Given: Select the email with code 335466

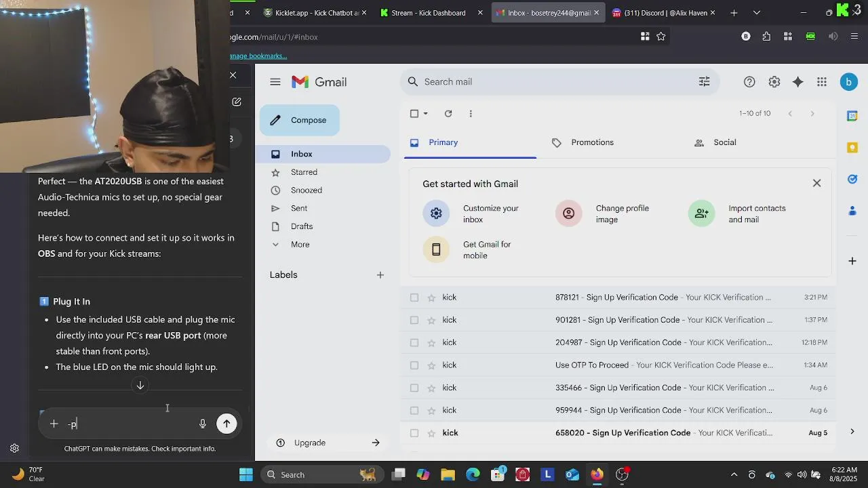Looking at the screenshot, I should click(414, 388).
